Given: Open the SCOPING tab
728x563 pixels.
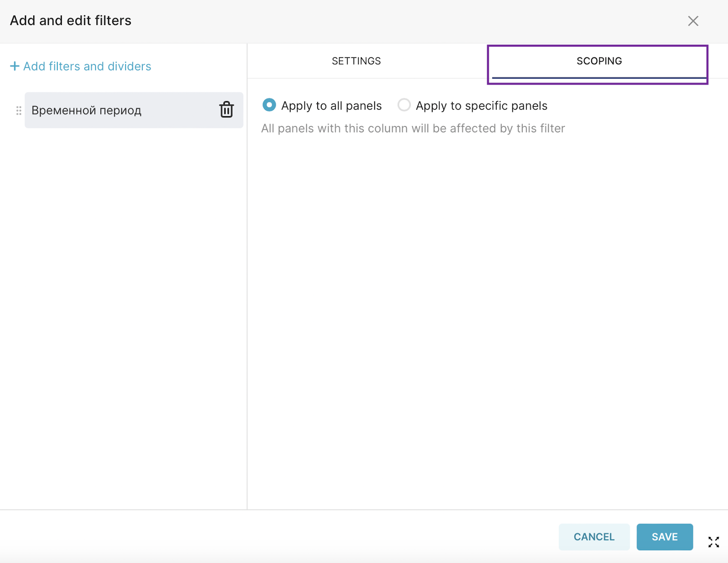Looking at the screenshot, I should click(x=599, y=61).
